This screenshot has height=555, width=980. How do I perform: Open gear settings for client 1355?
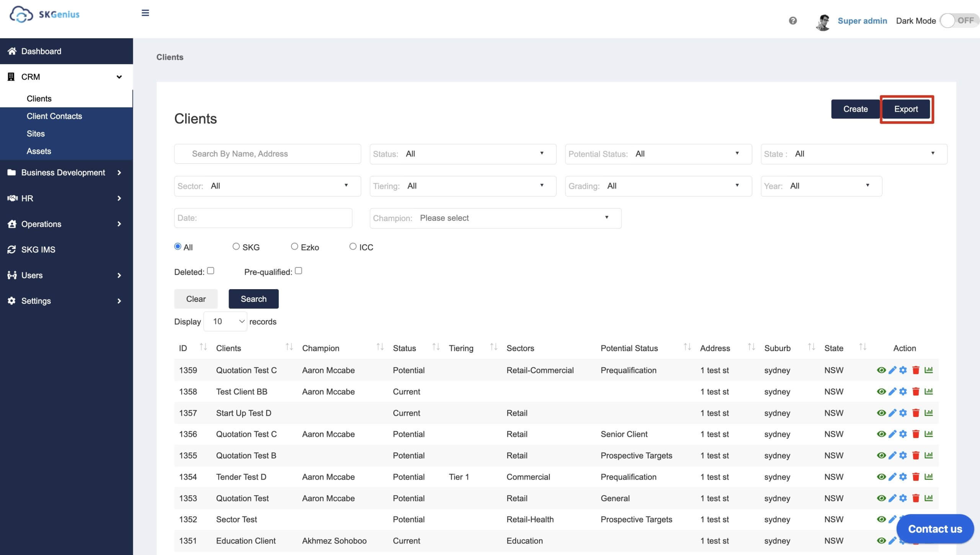click(903, 455)
